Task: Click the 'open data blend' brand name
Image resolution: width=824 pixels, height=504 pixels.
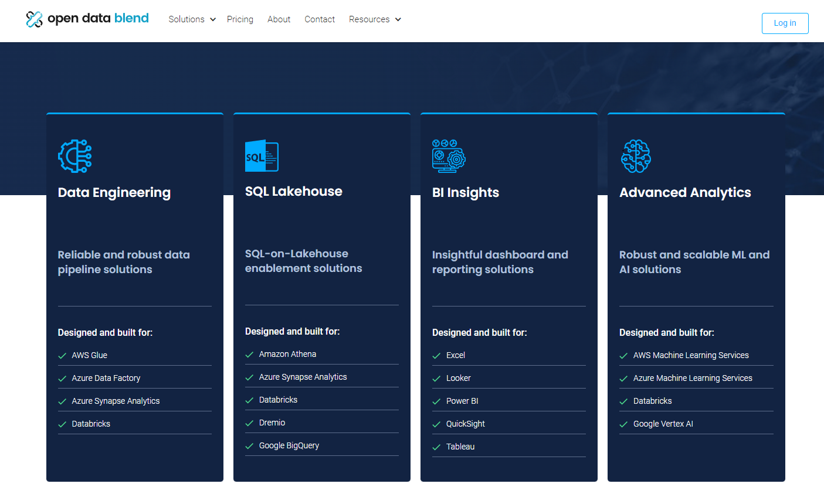Action: point(98,19)
